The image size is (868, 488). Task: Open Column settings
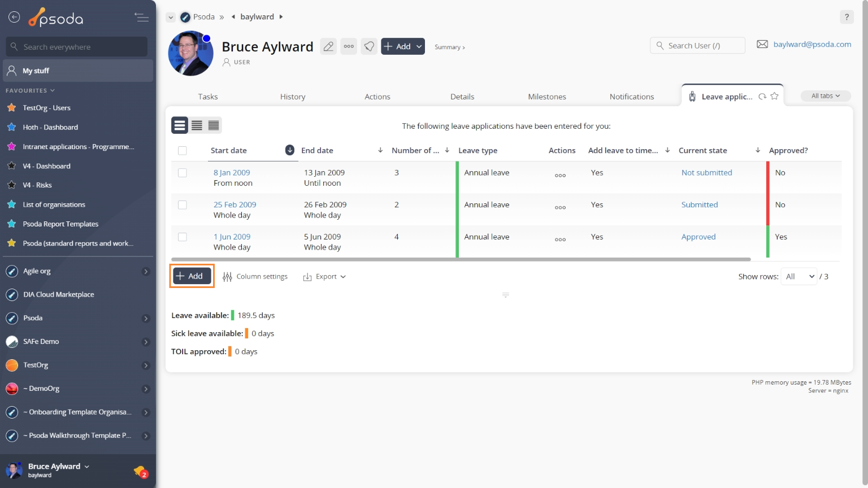click(x=255, y=277)
